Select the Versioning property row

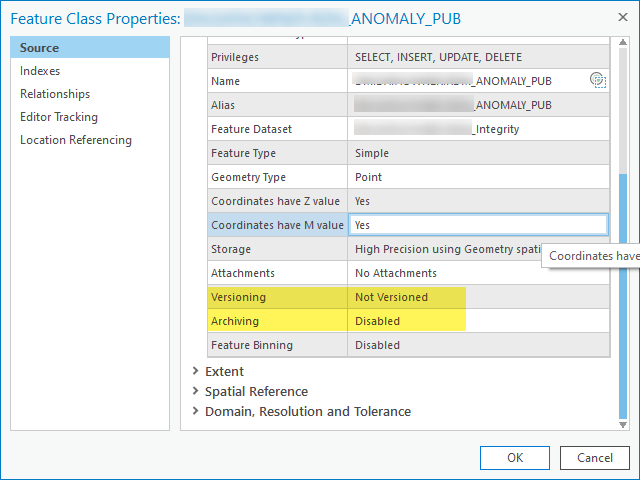(278, 297)
